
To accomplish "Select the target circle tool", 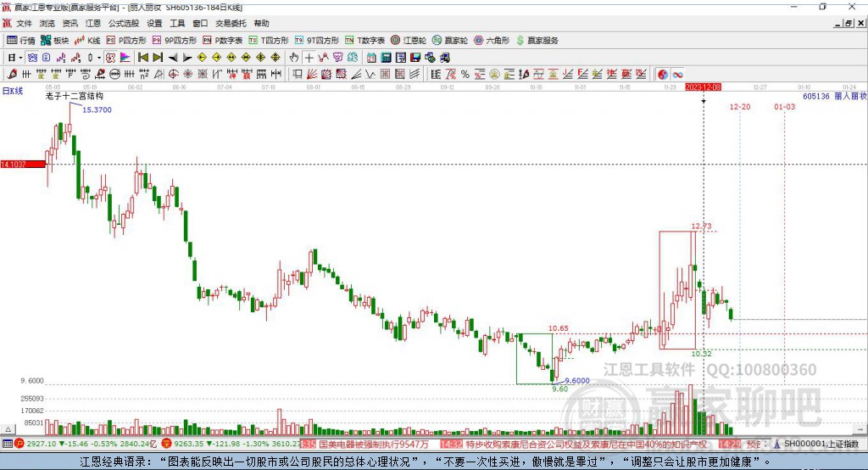I will pyautogui.click(x=173, y=75).
